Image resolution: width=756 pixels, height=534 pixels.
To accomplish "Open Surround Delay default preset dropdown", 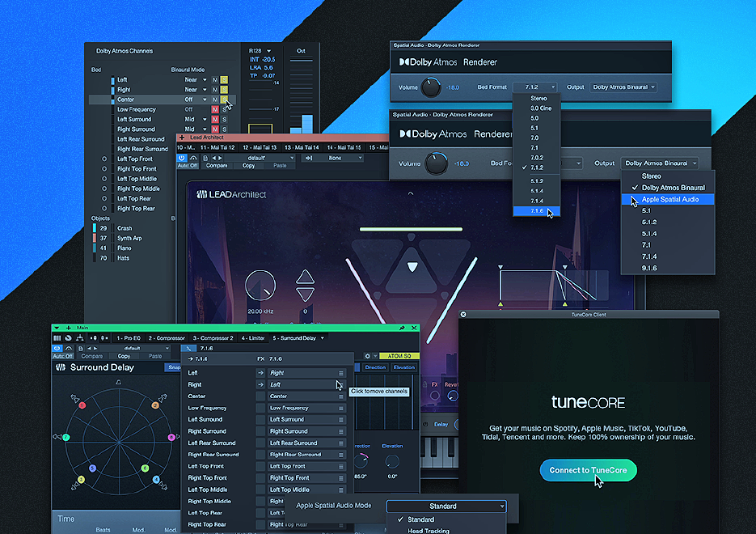I will pos(136,348).
